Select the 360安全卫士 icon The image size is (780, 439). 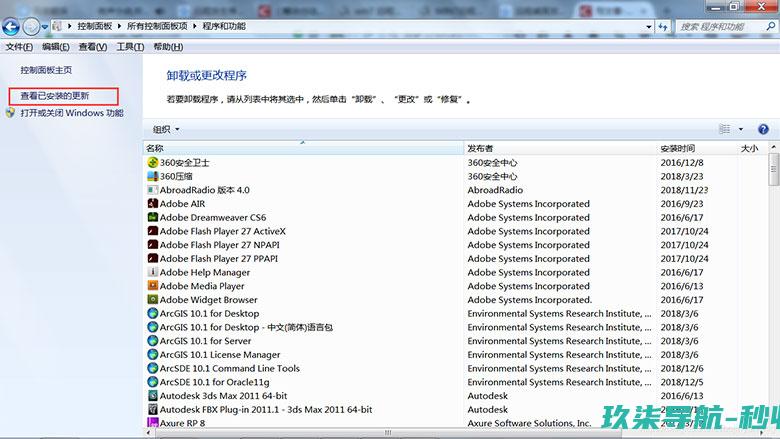tap(153, 163)
